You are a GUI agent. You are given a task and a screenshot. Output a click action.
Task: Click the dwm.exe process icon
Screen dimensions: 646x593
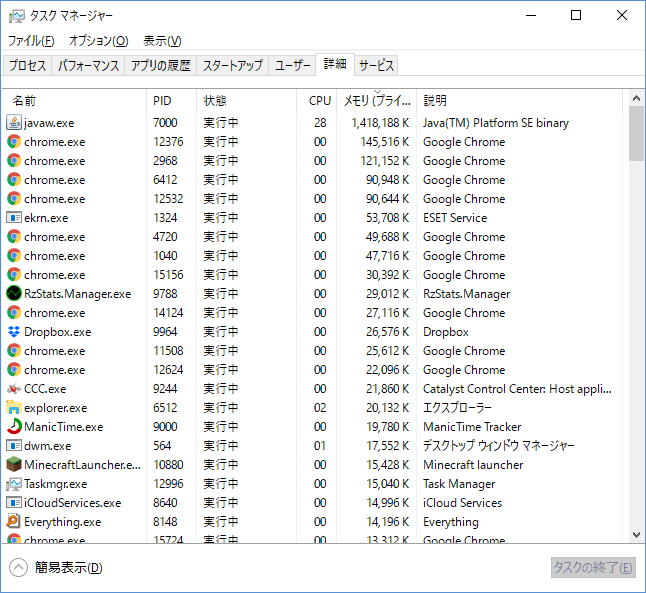click(x=14, y=445)
